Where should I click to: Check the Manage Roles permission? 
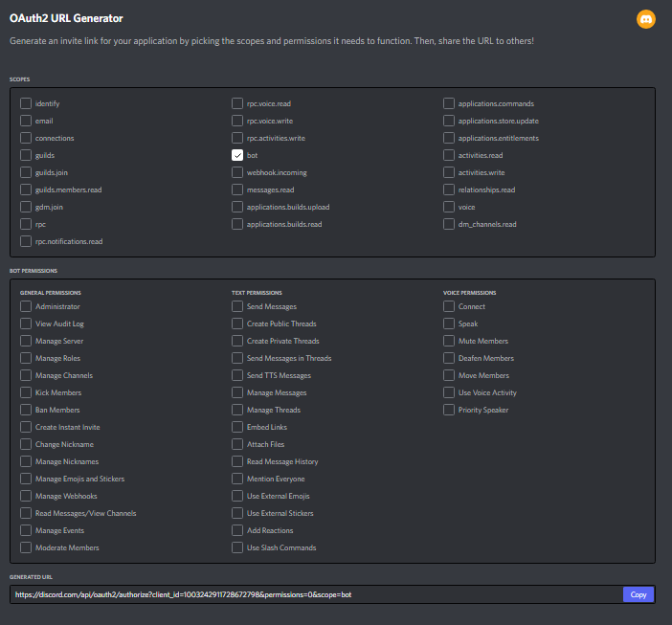(x=26, y=358)
